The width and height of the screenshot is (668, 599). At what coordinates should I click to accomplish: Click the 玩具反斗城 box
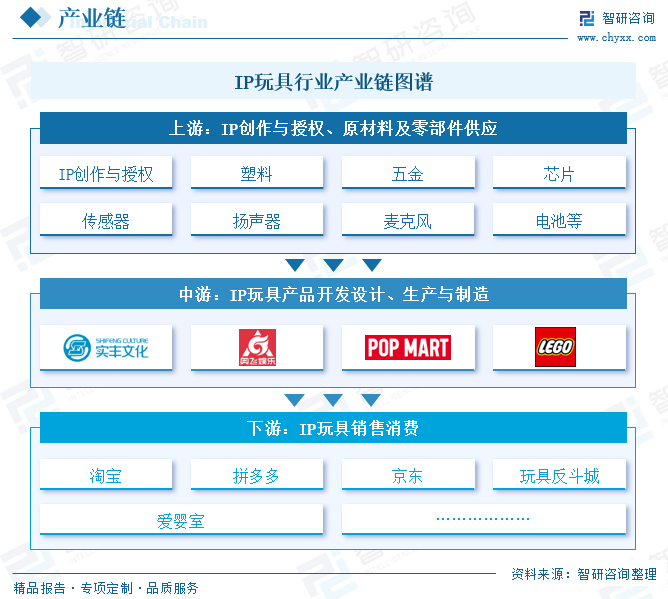pos(559,476)
